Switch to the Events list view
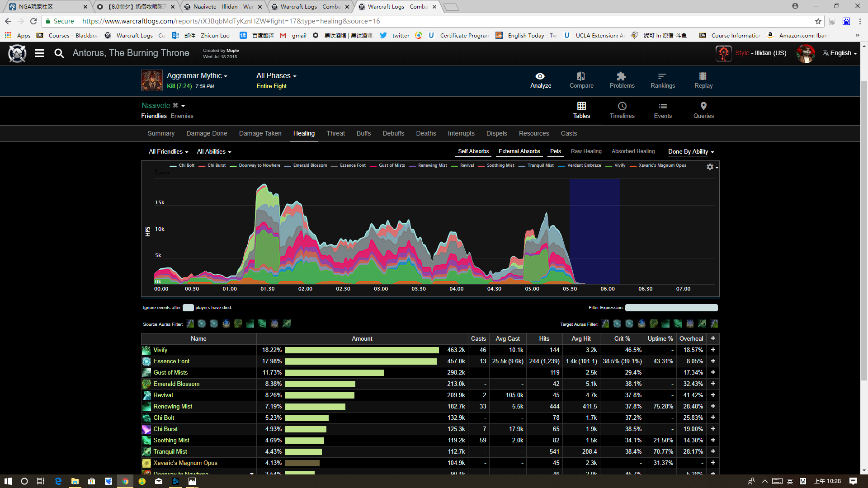The width and height of the screenshot is (868, 488). pyautogui.click(x=663, y=111)
